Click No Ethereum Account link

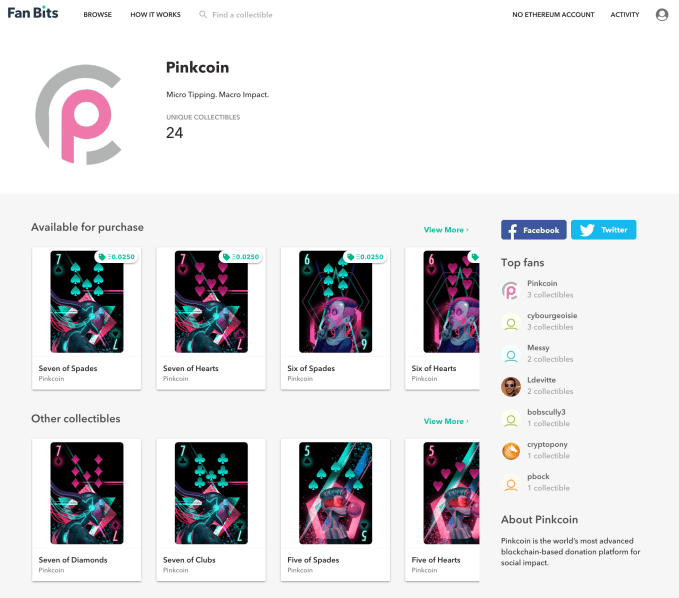[x=553, y=15]
